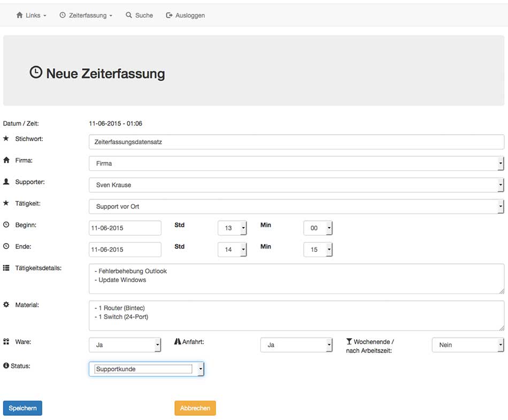The height and width of the screenshot is (420, 508).
Task: Click the logout icon beside Ausloggen
Action: 169,15
